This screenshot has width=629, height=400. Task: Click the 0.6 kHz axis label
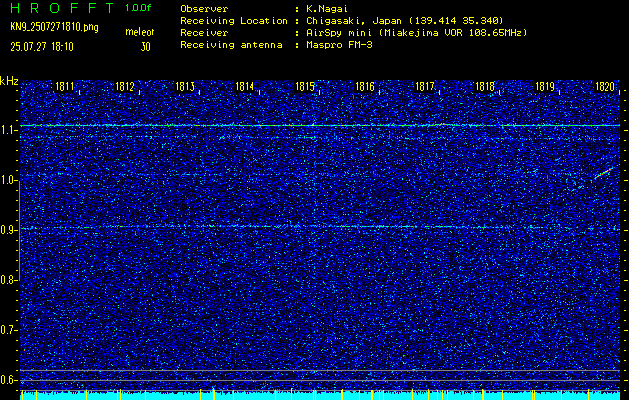point(8,380)
